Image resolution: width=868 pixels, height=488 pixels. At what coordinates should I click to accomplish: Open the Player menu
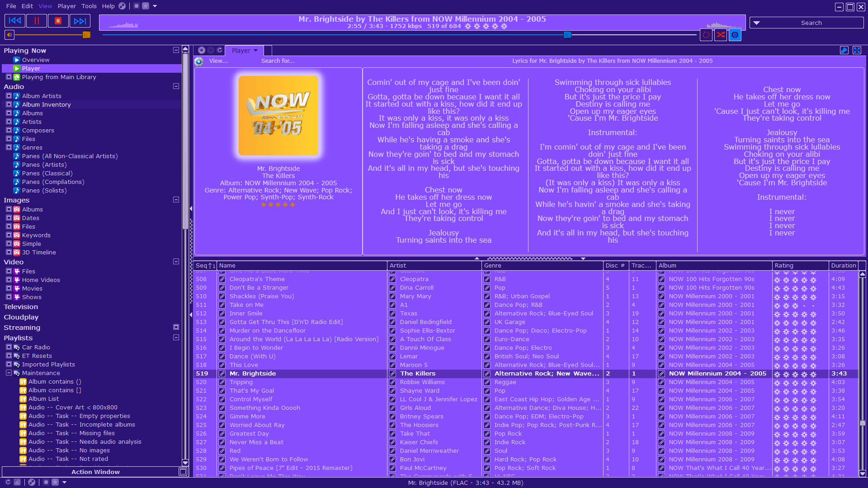tap(66, 6)
